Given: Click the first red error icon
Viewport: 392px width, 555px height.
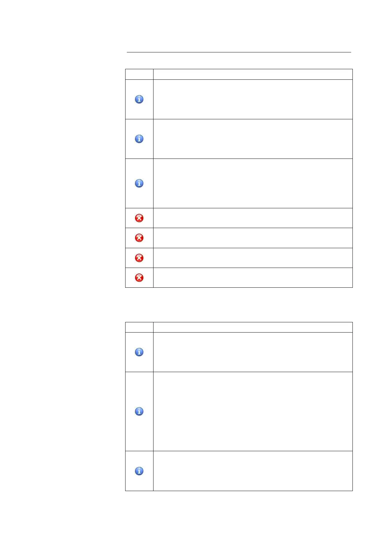Looking at the screenshot, I should [139, 218].
